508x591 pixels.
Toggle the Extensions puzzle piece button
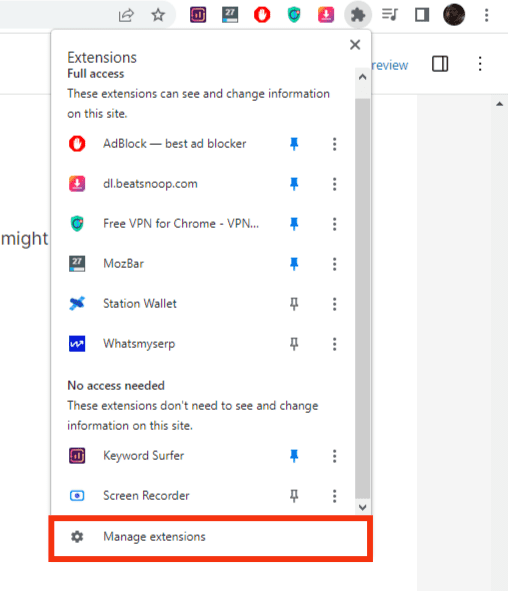pyautogui.click(x=358, y=15)
